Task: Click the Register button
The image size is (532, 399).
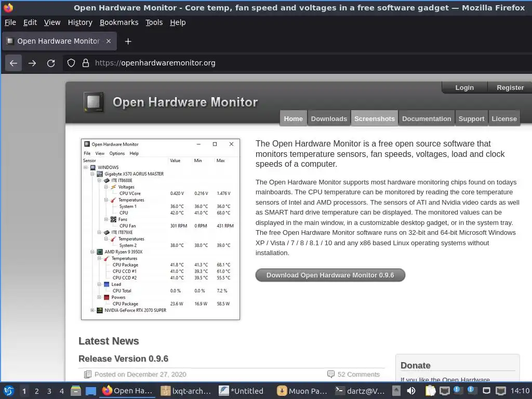Action: [510, 87]
